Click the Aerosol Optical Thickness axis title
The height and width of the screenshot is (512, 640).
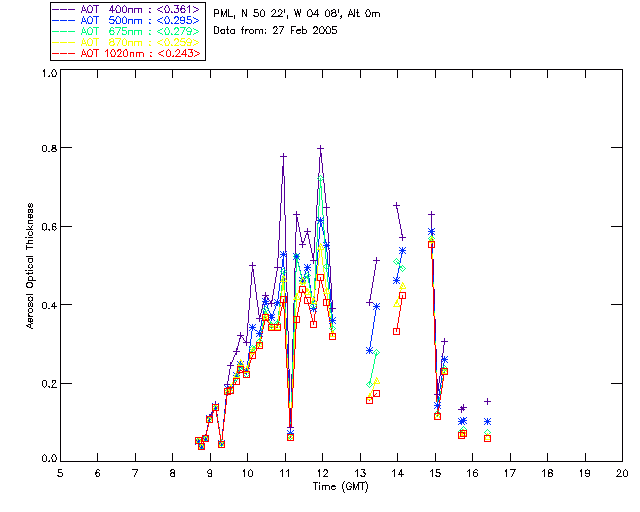tap(30, 266)
